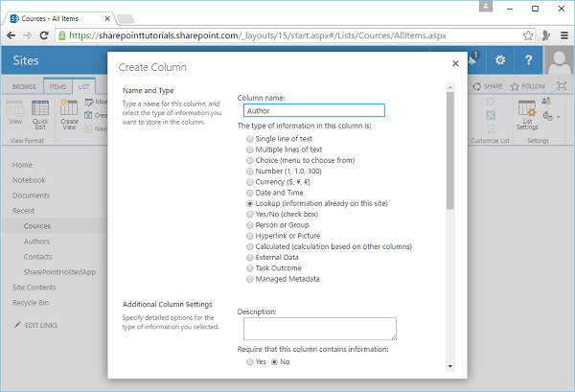Open the Chrome menu icon
This screenshot has width=575, height=392.
563,35
